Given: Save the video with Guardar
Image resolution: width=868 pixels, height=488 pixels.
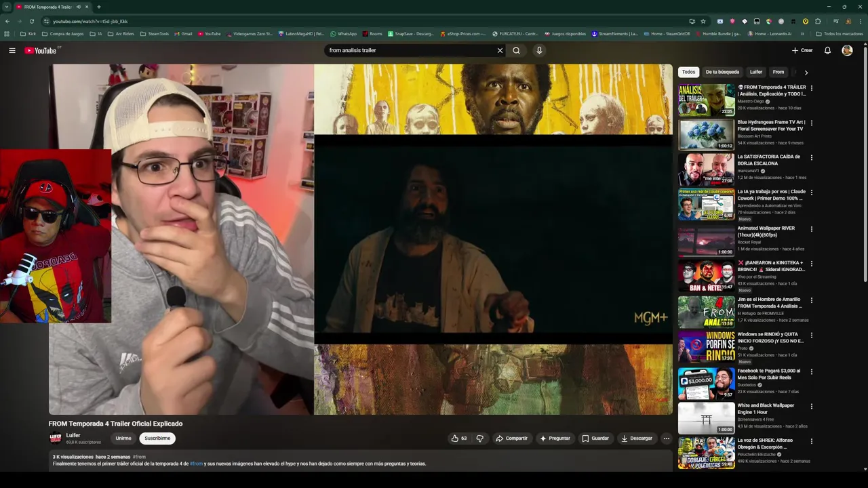Looking at the screenshot, I should coord(595,439).
